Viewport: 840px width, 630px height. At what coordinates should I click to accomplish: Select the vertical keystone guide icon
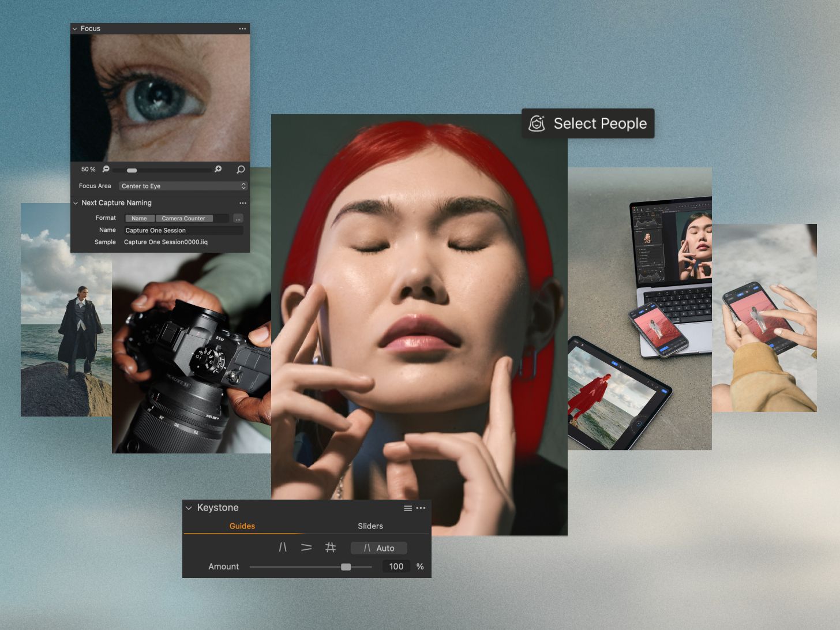coord(283,547)
